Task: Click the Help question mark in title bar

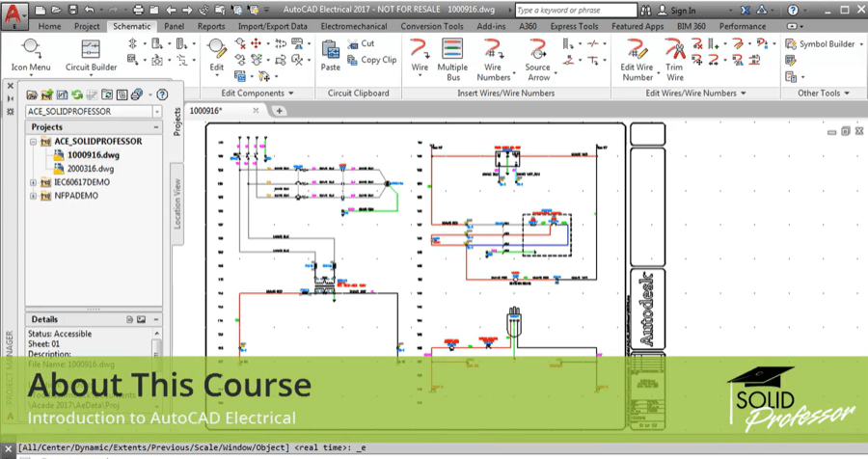Action: (793, 10)
